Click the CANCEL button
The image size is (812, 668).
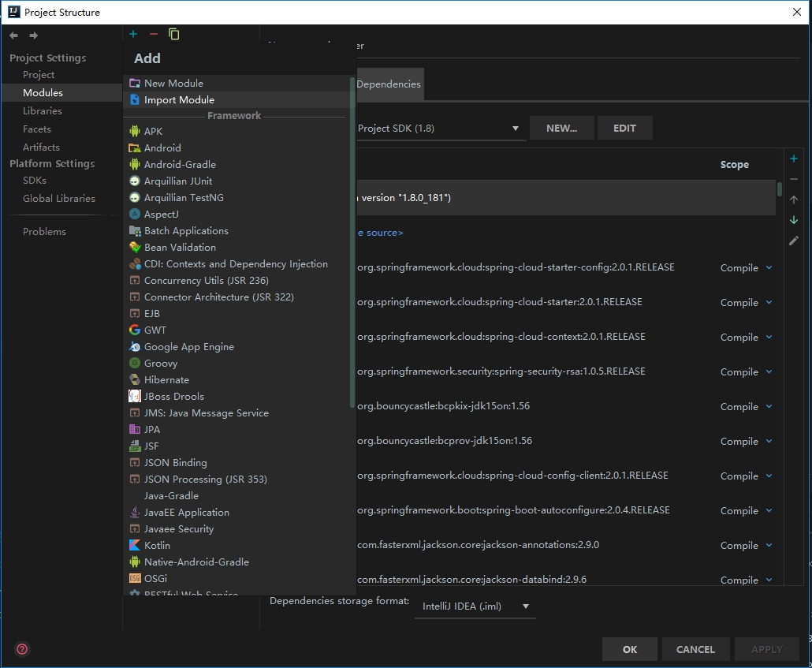(695, 649)
